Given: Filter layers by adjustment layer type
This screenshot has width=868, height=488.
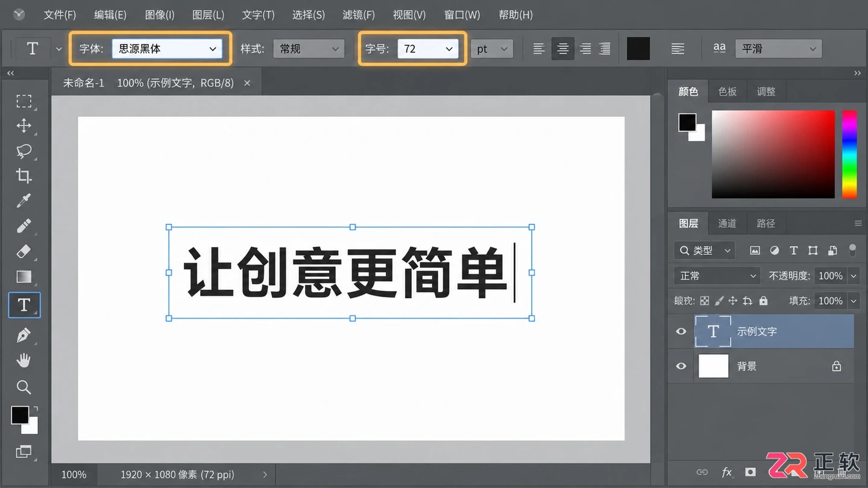Looking at the screenshot, I should click(775, 250).
